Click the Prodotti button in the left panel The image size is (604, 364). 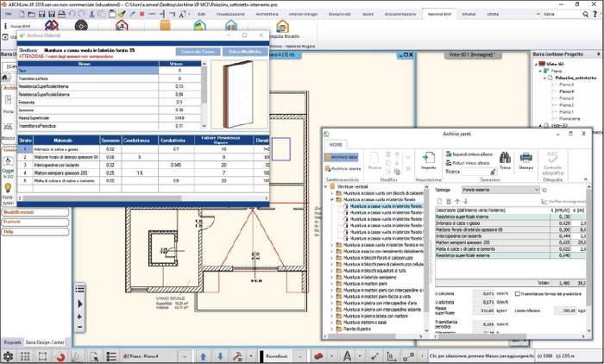35,222
